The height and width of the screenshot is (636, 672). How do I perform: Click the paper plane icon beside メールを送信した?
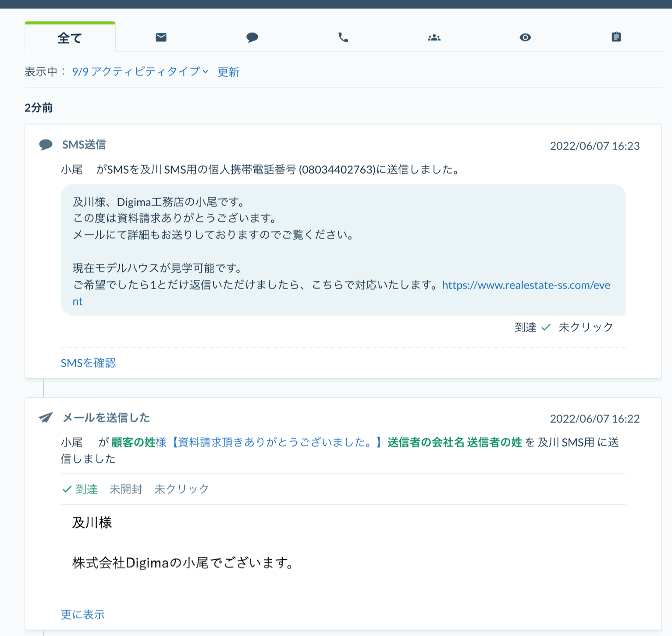[46, 417]
